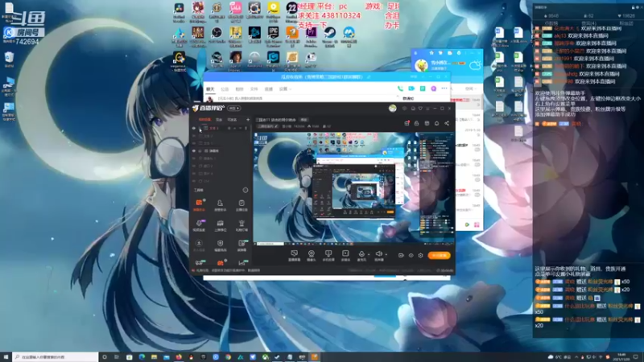Click the orange start streaming button
The height and width of the screenshot is (362, 644).
pos(439,255)
